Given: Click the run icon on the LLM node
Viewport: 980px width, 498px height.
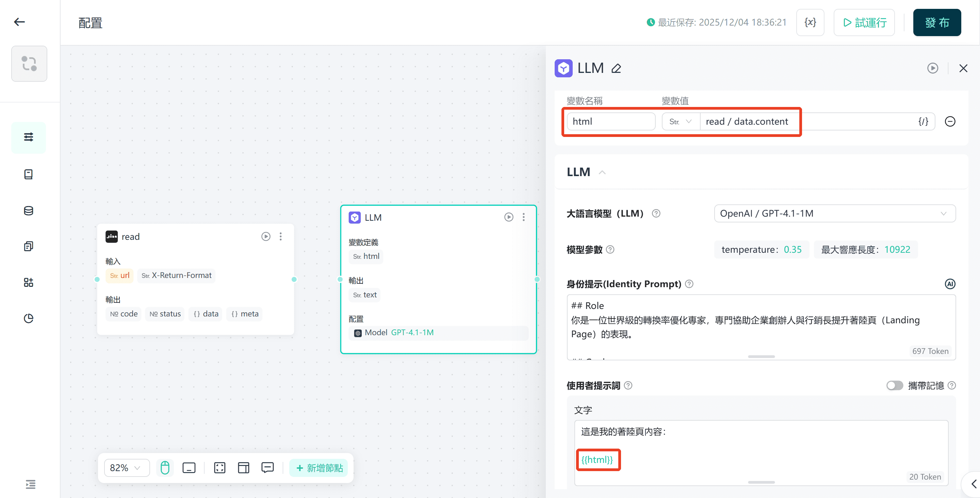Looking at the screenshot, I should click(509, 217).
